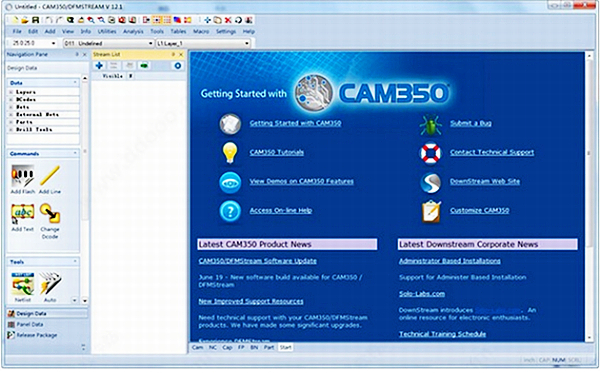Screen dimensions: 600x373
Task: Click the Redo arrow icon
Action: tap(59, 20)
